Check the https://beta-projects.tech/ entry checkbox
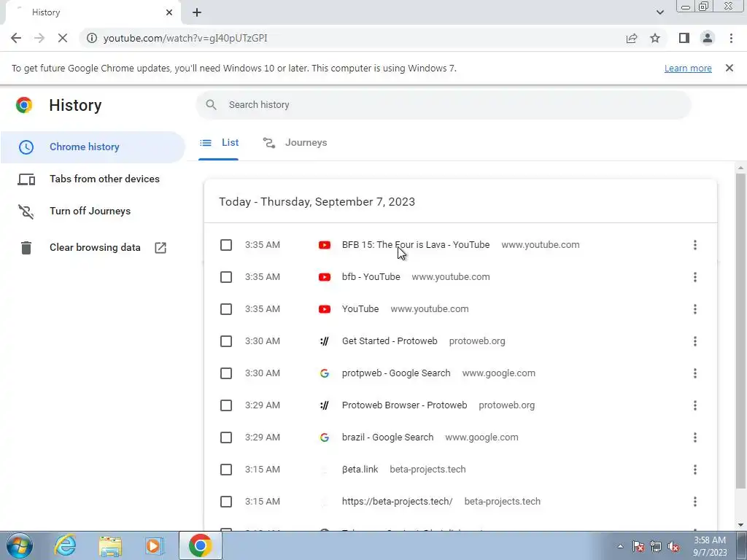The height and width of the screenshot is (560, 747). (226, 502)
